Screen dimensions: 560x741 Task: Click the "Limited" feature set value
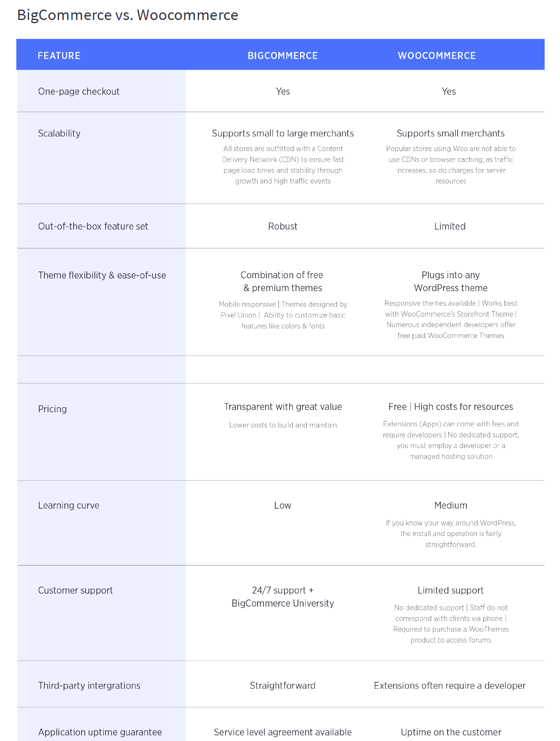click(x=450, y=226)
